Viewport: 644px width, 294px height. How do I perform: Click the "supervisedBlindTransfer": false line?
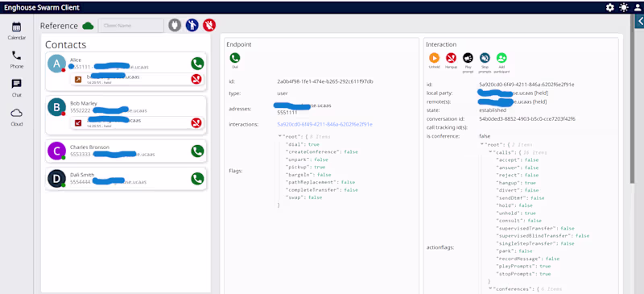542,236
